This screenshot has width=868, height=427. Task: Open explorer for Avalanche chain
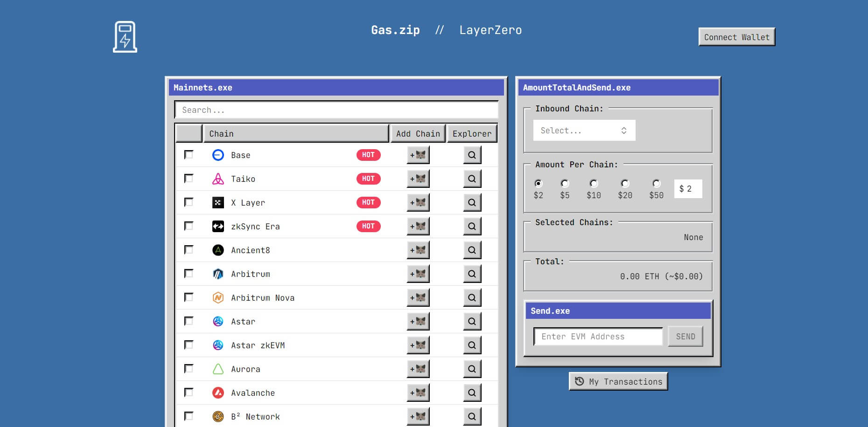coord(472,393)
